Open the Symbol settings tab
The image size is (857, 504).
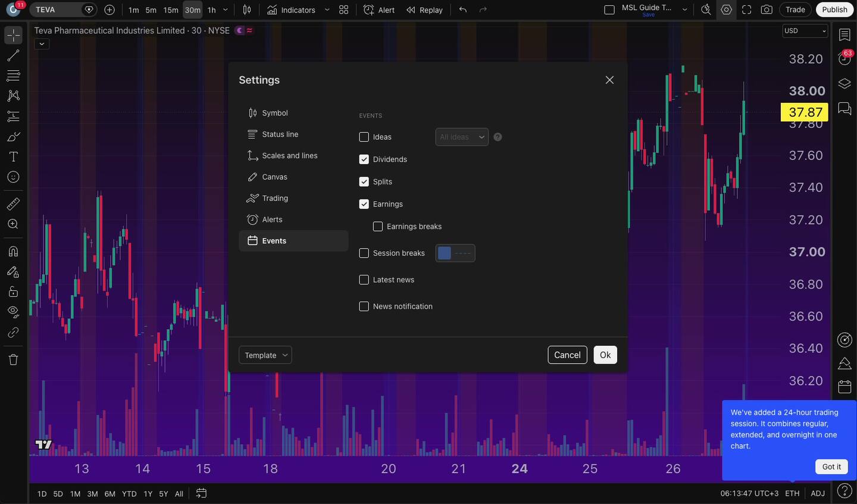coord(293,113)
